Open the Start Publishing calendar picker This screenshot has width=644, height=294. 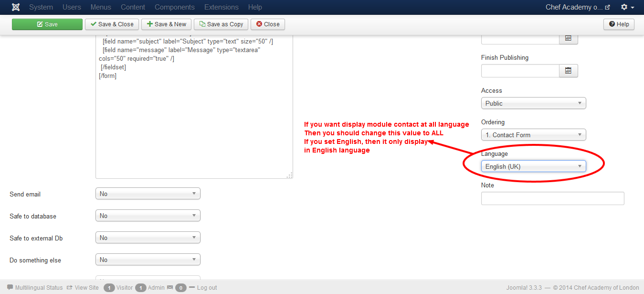click(568, 38)
